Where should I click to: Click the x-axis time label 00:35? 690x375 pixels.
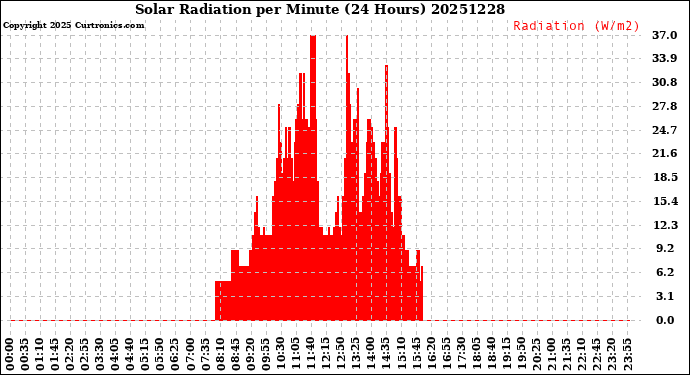click(x=25, y=355)
